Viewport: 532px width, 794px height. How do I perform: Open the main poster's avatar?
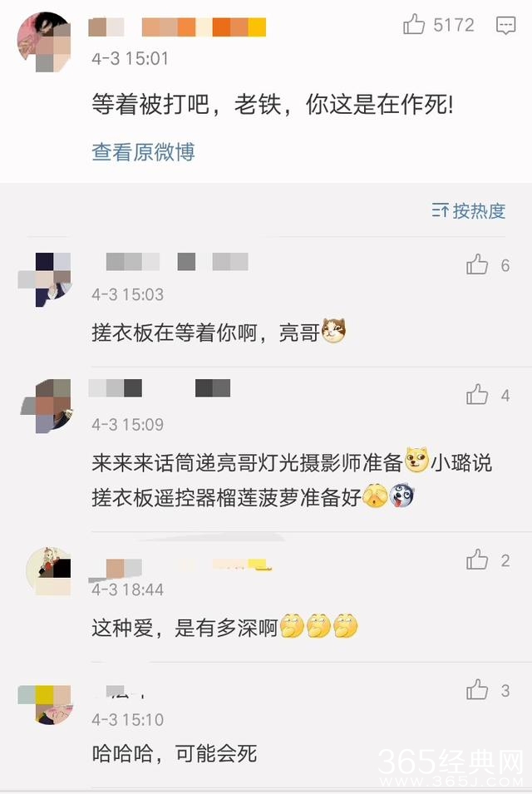[44, 42]
